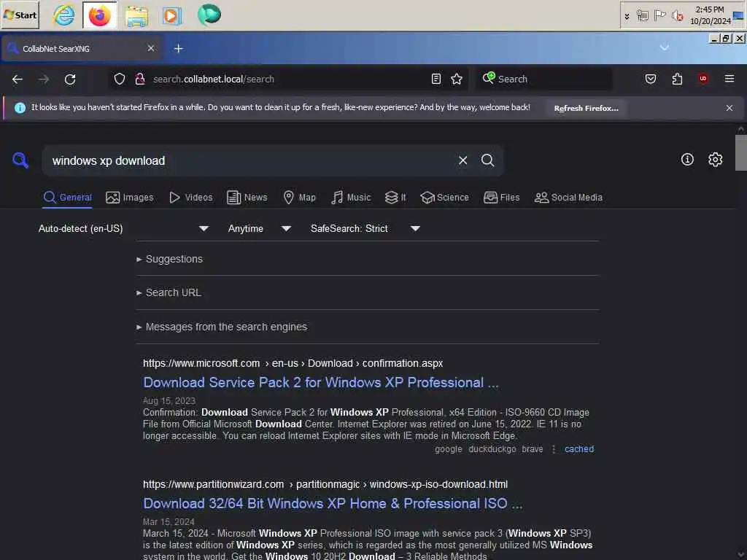Open the partitionwizard.com result URL
The width and height of the screenshot is (747, 560).
325,484
